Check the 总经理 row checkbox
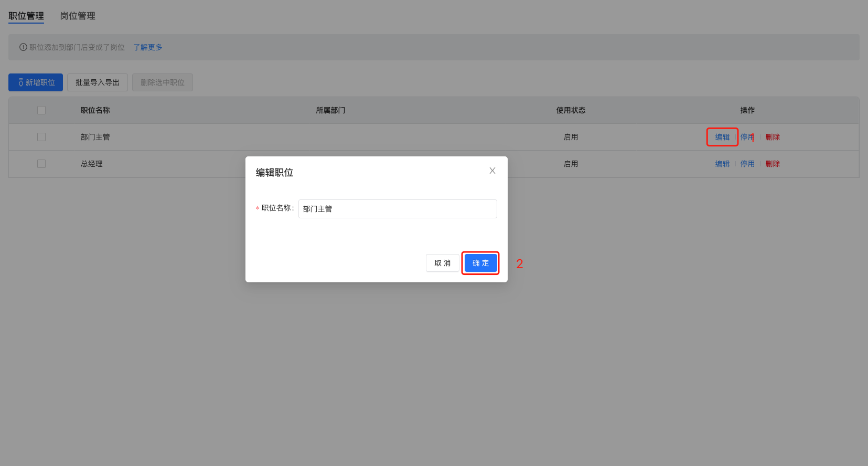 41,164
